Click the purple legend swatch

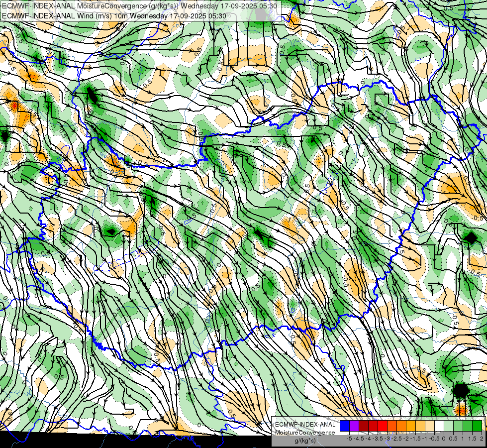[354, 426]
